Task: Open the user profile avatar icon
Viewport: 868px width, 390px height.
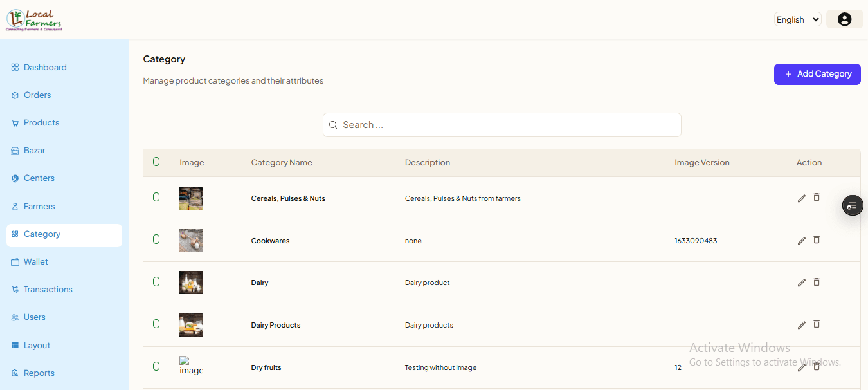Action: pos(845,19)
